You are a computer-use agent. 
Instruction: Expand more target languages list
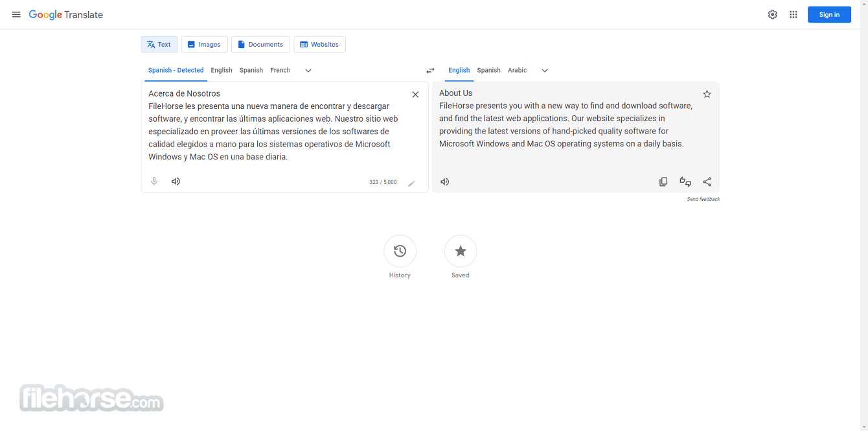[x=545, y=71]
